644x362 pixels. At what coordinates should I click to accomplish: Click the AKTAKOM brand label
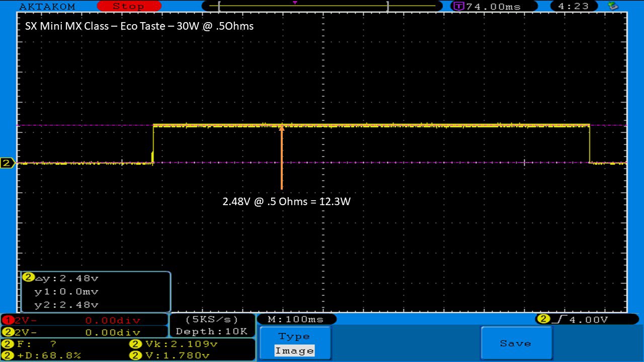47,7
